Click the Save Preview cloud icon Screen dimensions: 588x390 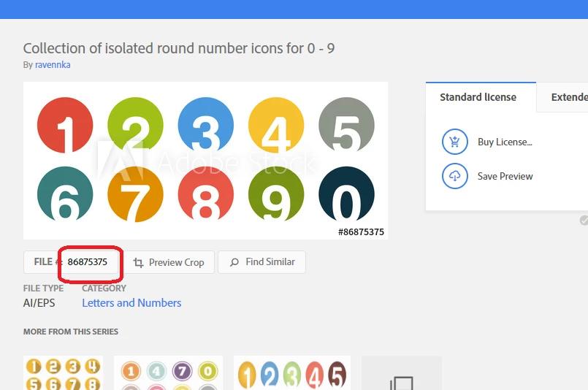click(454, 176)
